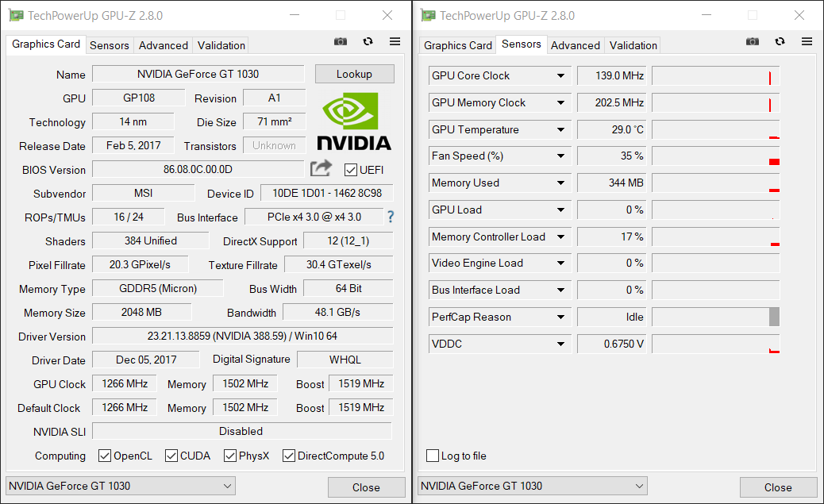The width and height of the screenshot is (824, 504).
Task: Open GPU Load sensor dropdown
Action: coord(560,210)
